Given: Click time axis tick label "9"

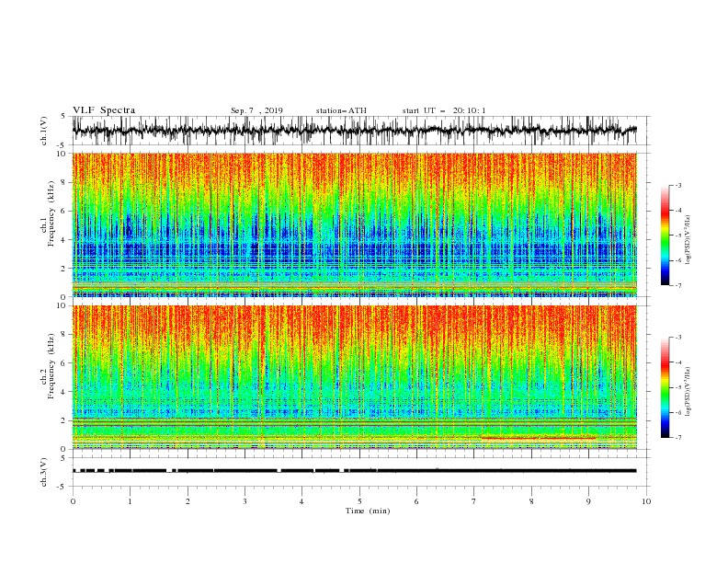Looking at the screenshot, I should point(588,501).
